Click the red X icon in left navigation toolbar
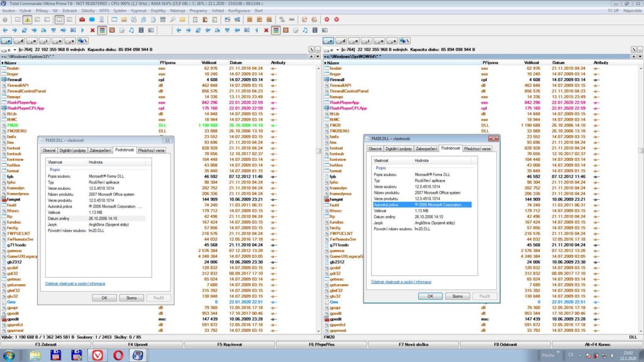This screenshot has width=644, height=362. [92, 30]
